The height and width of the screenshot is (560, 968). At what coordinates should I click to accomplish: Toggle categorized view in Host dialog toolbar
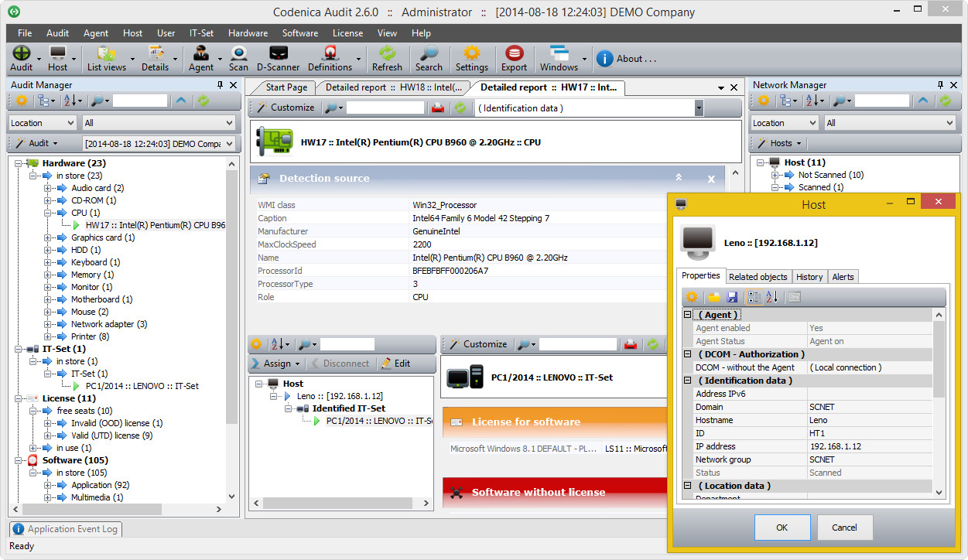click(x=754, y=297)
